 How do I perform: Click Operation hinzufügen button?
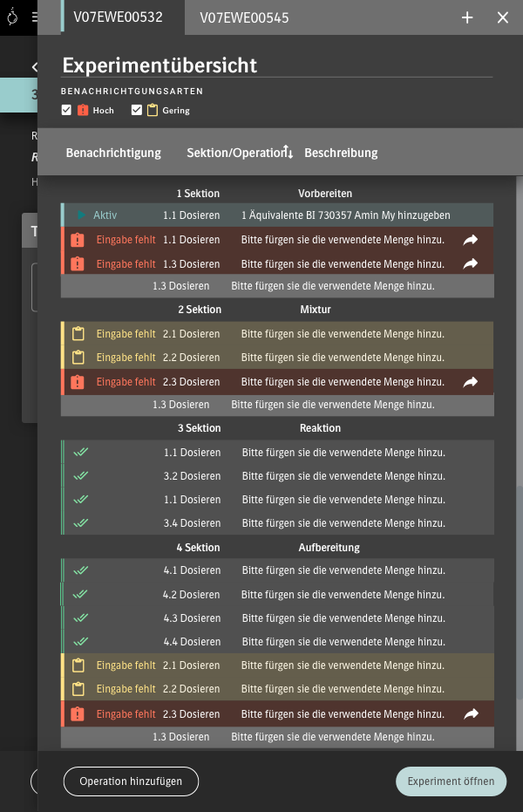[x=131, y=781]
